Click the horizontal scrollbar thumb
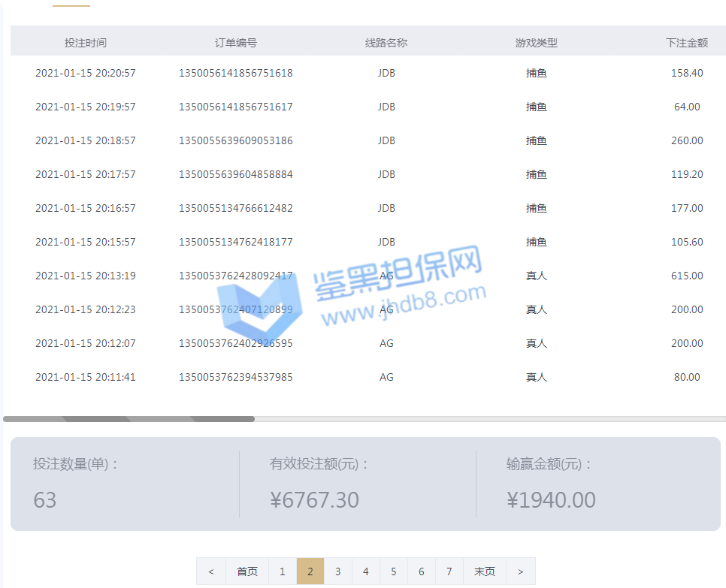 tap(129, 419)
